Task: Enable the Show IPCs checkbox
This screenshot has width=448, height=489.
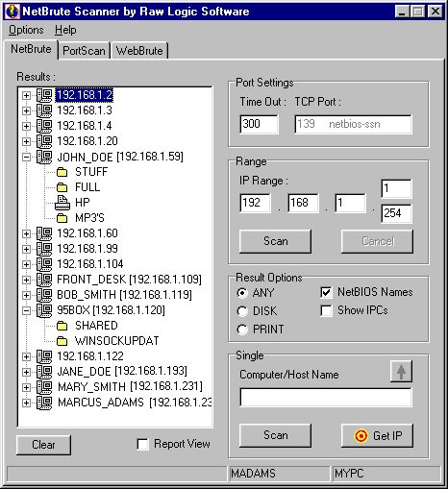Action: tap(326, 310)
